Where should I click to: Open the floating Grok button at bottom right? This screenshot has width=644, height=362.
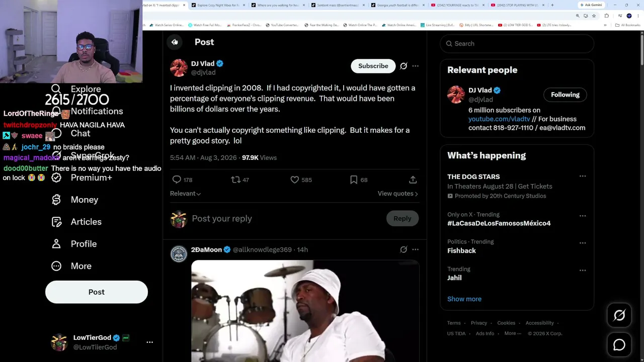click(x=619, y=315)
